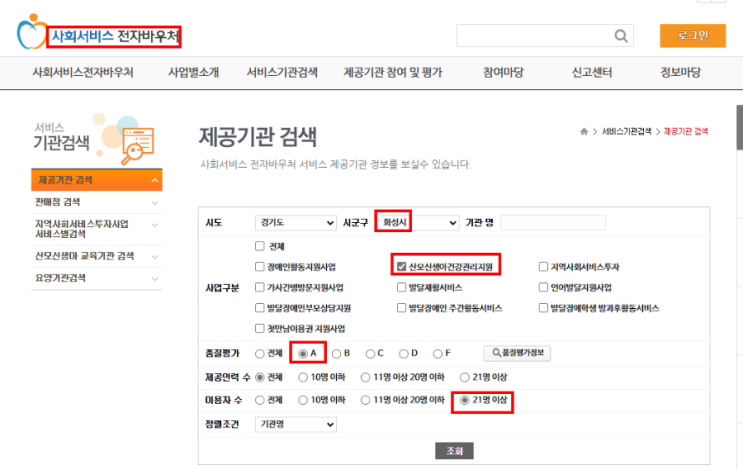743x470 pixels.
Task: Click the search magnifier icon
Action: [x=621, y=36]
